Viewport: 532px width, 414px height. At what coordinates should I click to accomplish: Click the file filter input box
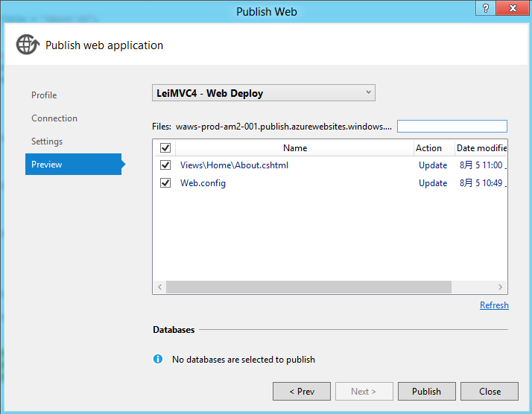tap(452, 126)
